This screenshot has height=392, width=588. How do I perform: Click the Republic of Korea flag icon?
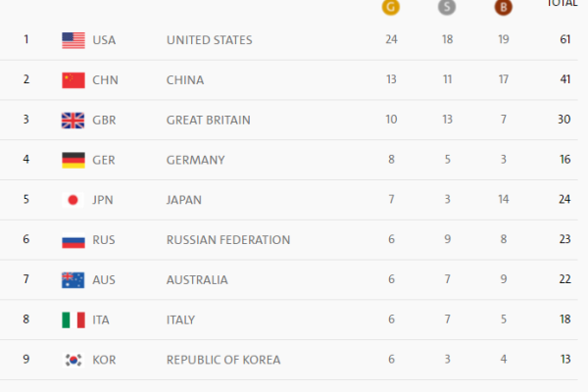click(x=73, y=360)
